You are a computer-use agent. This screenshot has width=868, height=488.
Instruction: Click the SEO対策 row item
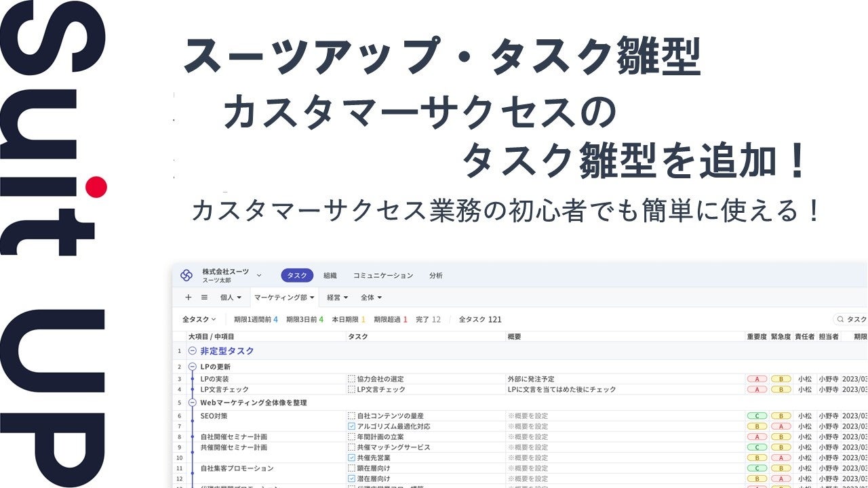point(215,415)
